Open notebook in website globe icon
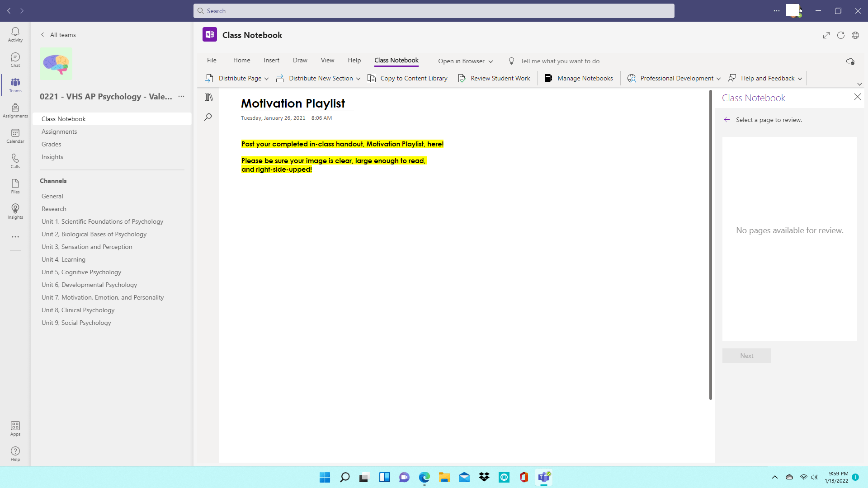This screenshot has height=488, width=868. [855, 35]
